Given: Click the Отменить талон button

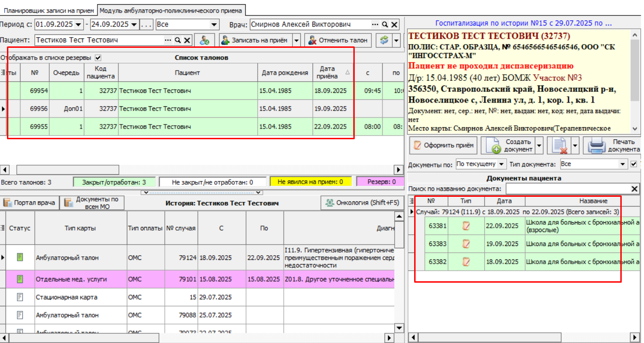Looking at the screenshot, I should point(338,40).
